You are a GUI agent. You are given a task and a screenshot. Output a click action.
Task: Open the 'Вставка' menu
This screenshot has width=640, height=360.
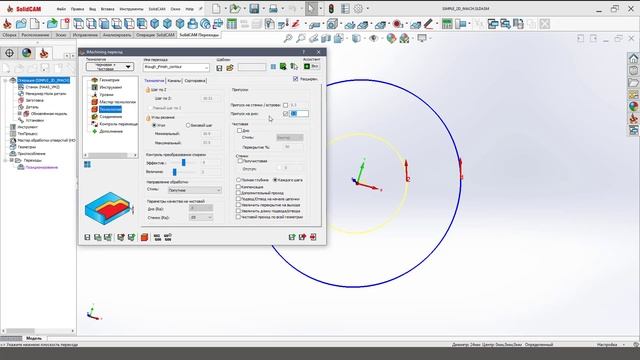108,9
